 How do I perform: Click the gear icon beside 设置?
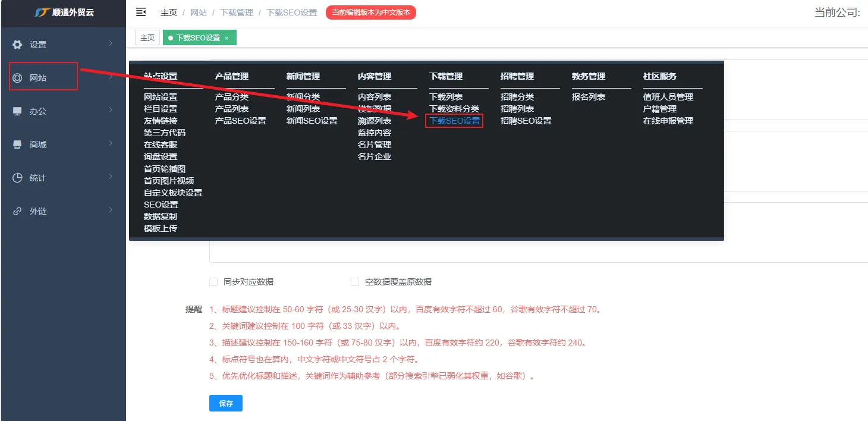click(17, 45)
